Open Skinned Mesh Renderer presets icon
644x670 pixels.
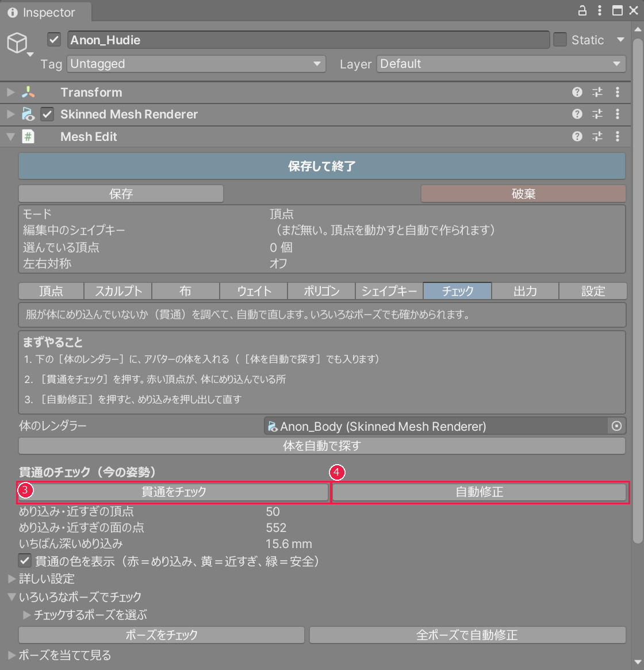pos(597,114)
